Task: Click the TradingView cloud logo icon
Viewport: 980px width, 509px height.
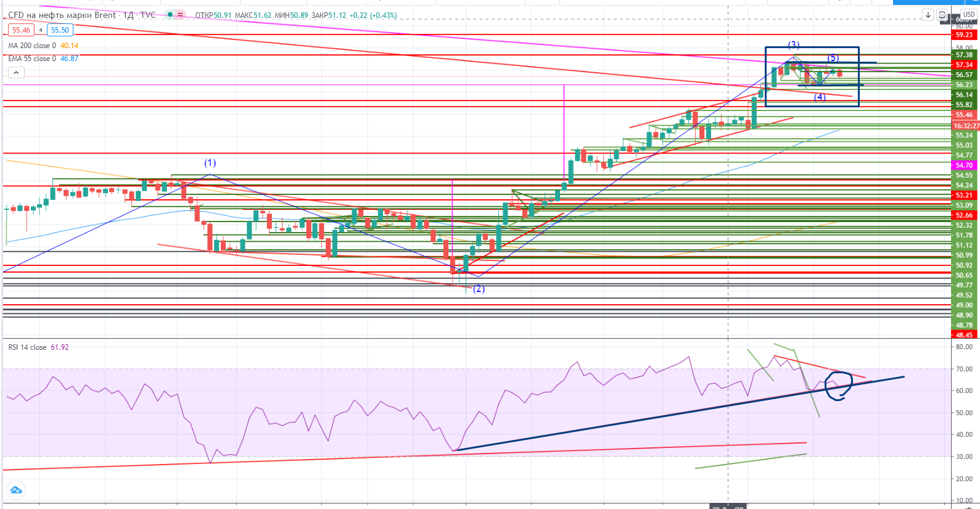Action: click(16, 490)
